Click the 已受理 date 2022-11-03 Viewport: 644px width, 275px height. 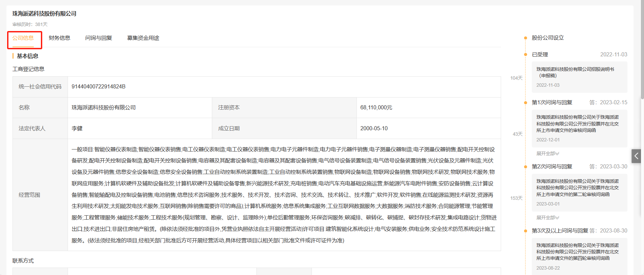point(614,55)
